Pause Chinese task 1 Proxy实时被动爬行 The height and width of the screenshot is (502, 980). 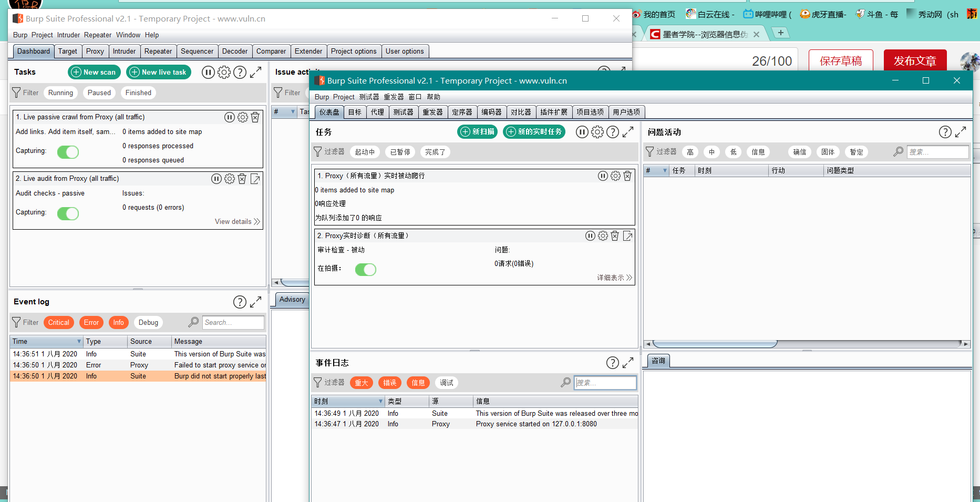[x=603, y=176]
